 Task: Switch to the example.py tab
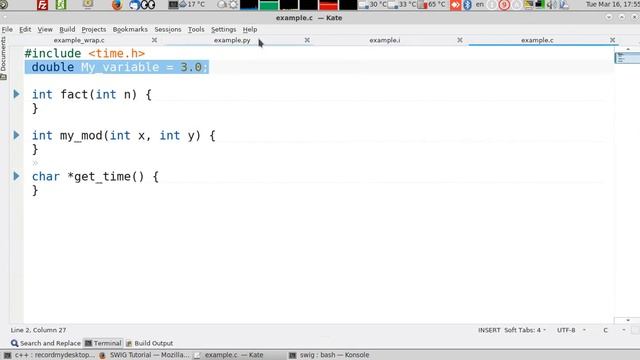(x=232, y=40)
